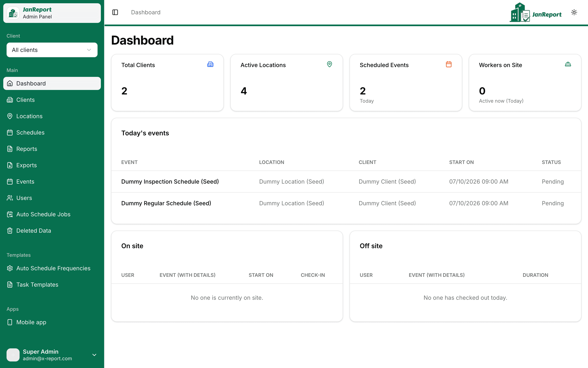Go to Exports
Viewport: 588px width, 368px height.
(52, 165)
